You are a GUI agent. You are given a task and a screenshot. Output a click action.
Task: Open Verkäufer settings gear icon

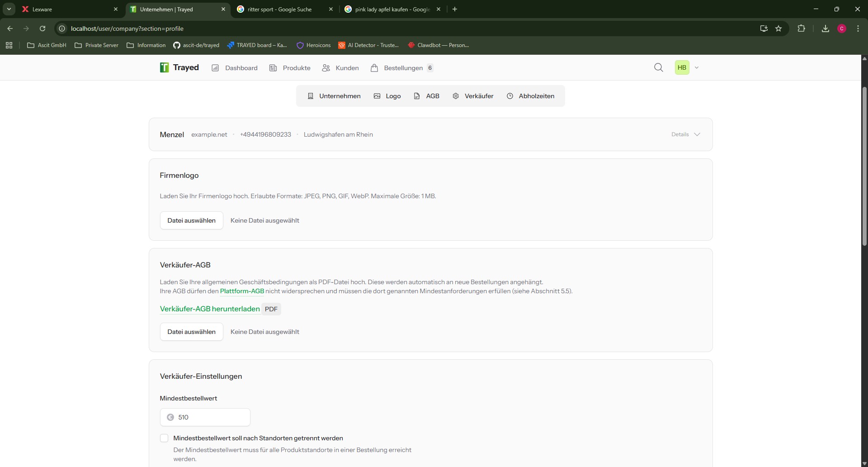click(456, 96)
